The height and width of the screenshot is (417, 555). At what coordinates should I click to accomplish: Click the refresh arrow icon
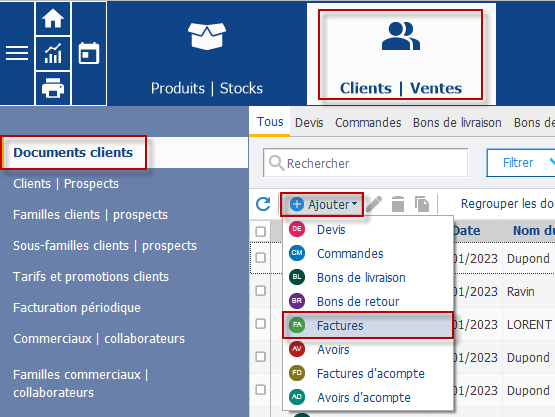coord(263,204)
